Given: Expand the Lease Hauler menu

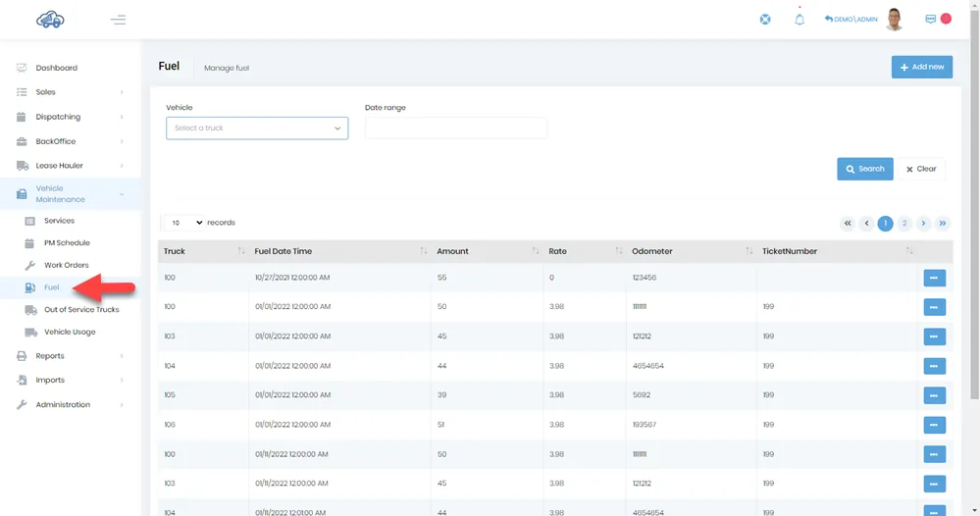Looking at the screenshot, I should click(x=70, y=166).
